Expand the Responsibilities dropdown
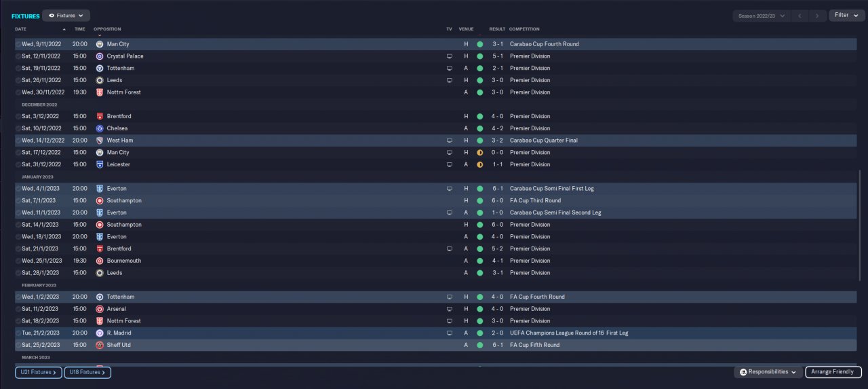Viewport: 868px width, 389px height. [768, 372]
